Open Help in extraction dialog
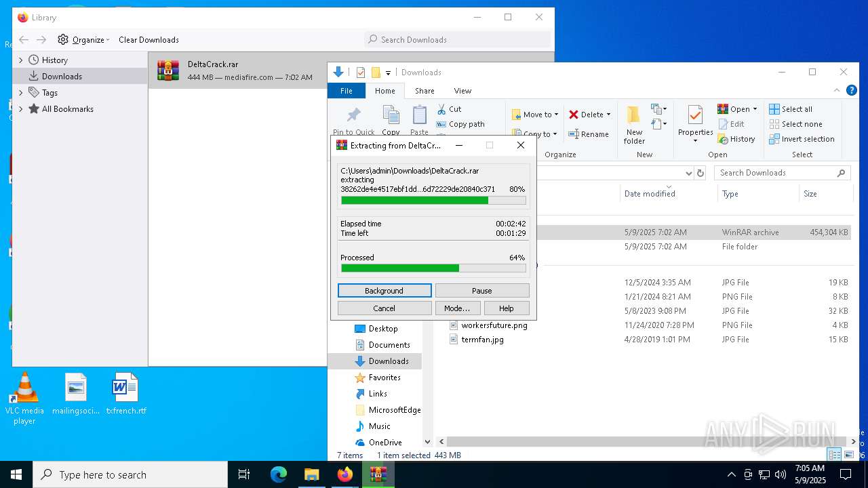The height and width of the screenshot is (488, 868). point(507,308)
